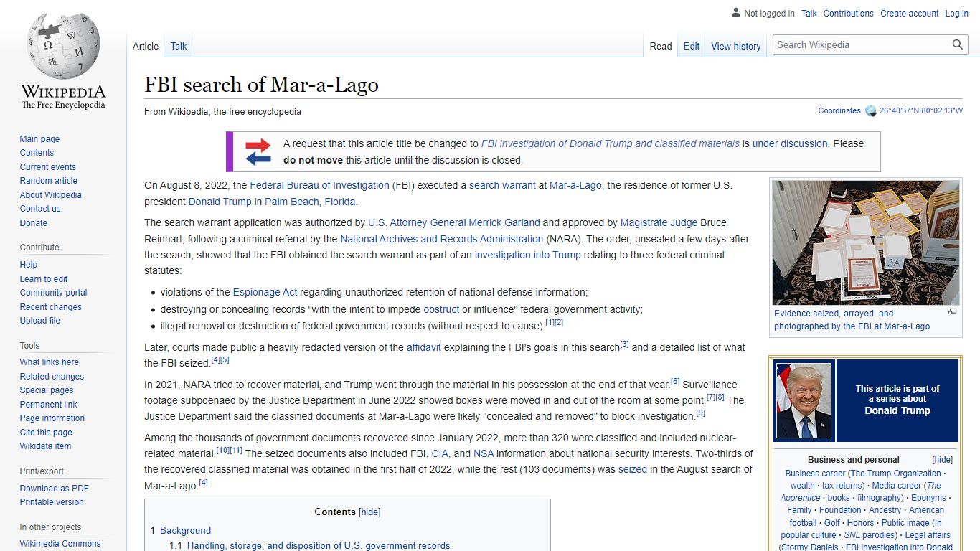Open the Contributions link
Image resolution: width=980 pixels, height=551 pixels.
[848, 14]
